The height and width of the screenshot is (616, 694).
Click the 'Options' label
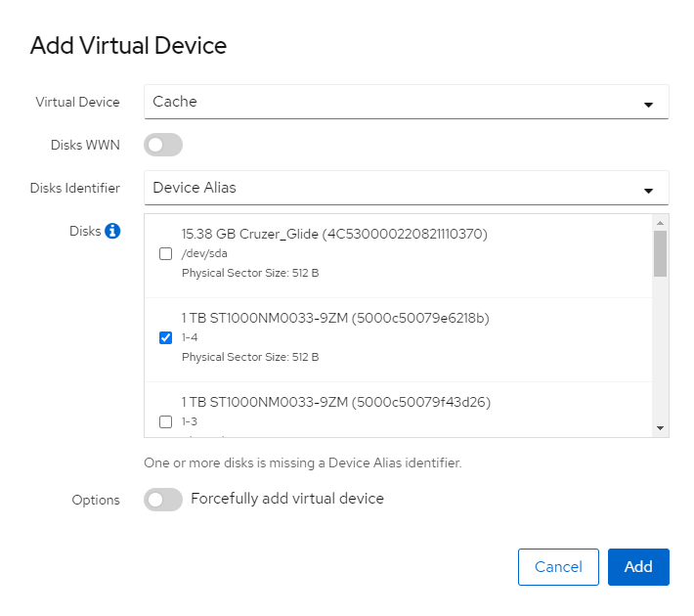click(96, 500)
